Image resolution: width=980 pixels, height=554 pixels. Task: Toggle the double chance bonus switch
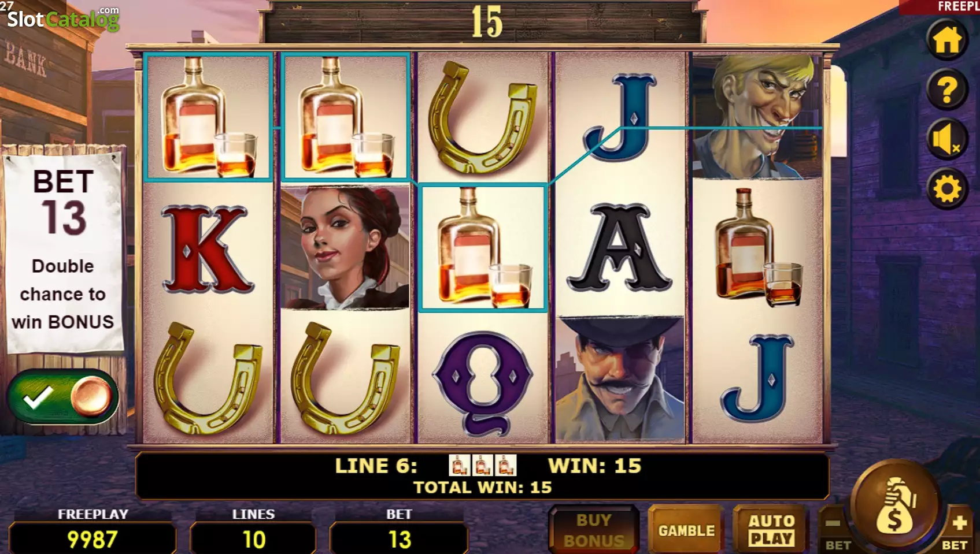click(x=62, y=396)
